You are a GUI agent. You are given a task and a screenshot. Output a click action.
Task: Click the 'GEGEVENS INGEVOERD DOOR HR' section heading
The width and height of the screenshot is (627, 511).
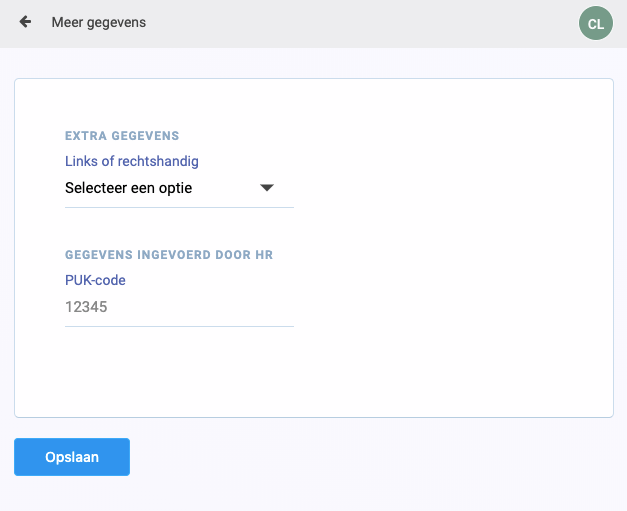click(169, 255)
